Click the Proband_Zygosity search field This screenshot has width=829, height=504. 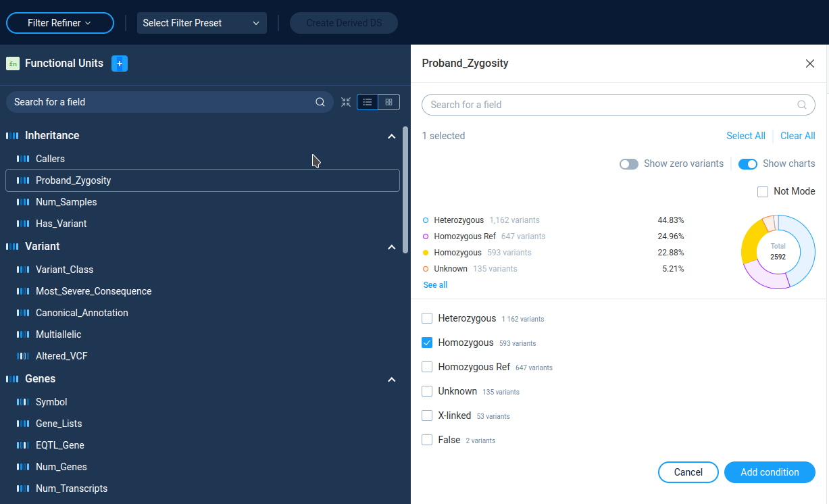(x=618, y=105)
